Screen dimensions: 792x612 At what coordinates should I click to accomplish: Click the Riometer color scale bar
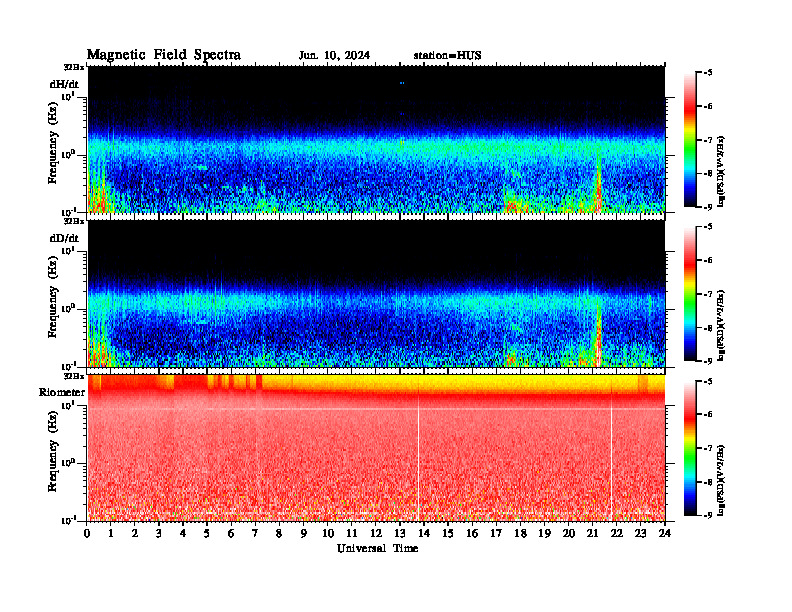[x=689, y=448]
